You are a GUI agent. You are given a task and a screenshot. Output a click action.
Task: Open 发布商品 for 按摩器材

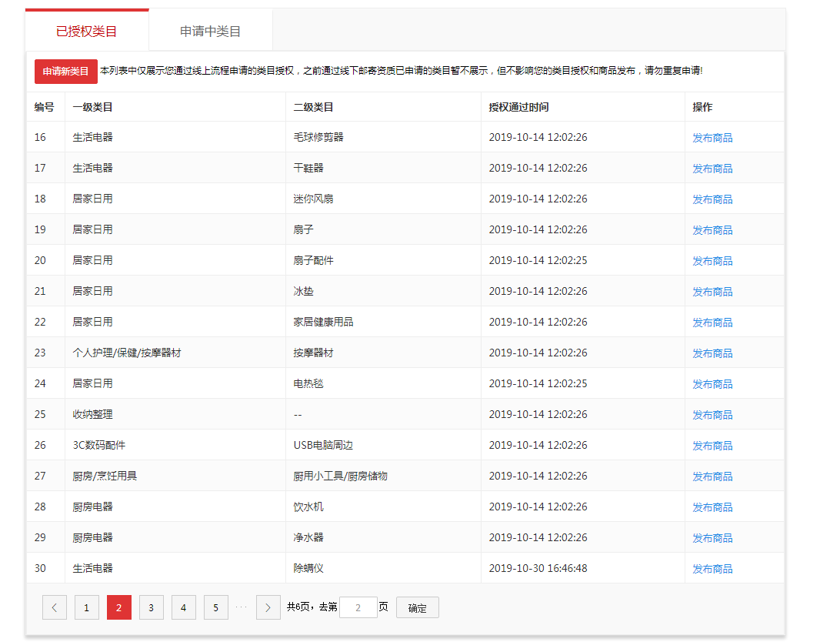click(712, 353)
